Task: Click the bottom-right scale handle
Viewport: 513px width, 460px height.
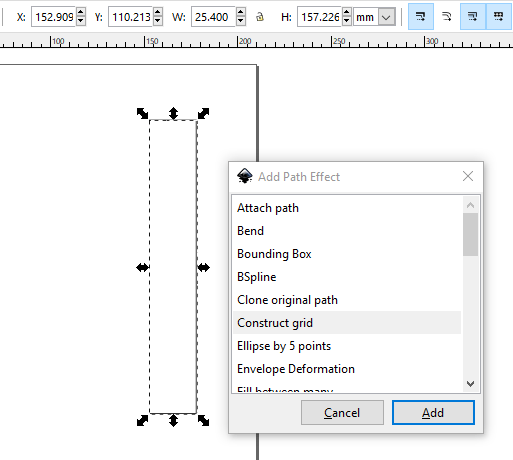Action: (x=203, y=420)
